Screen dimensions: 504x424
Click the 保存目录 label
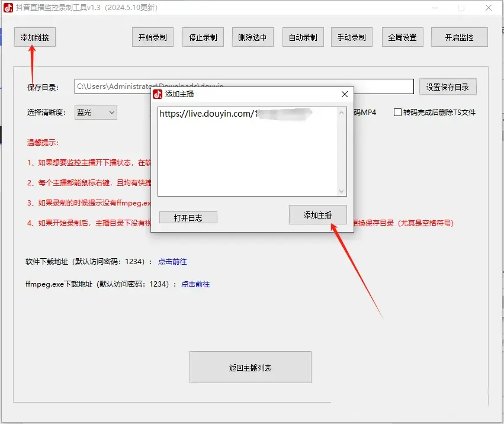[43, 88]
